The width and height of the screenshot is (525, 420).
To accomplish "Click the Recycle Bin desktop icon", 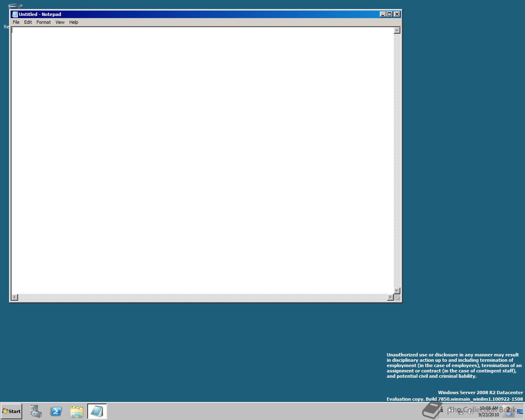I will point(14,7).
